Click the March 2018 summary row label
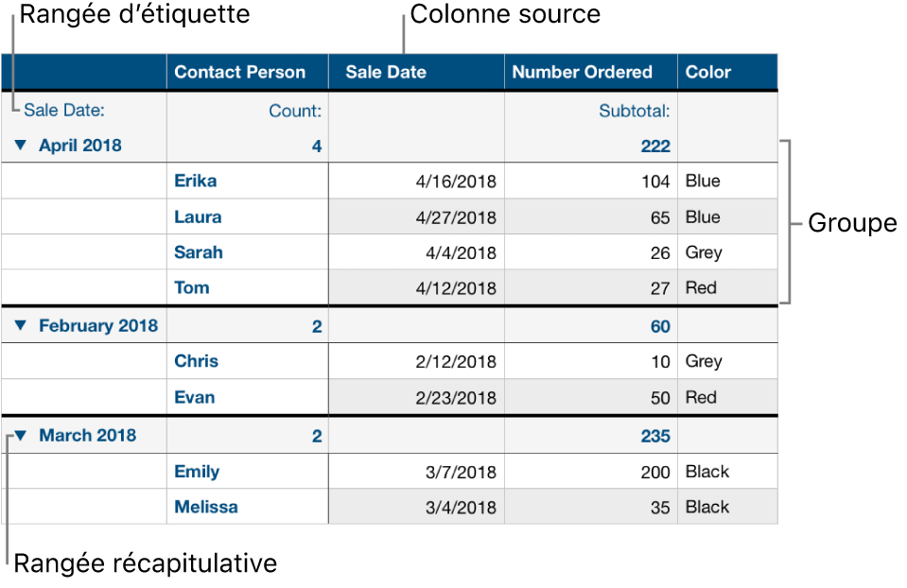Image resolution: width=907 pixels, height=588 pixels. [x=87, y=436]
